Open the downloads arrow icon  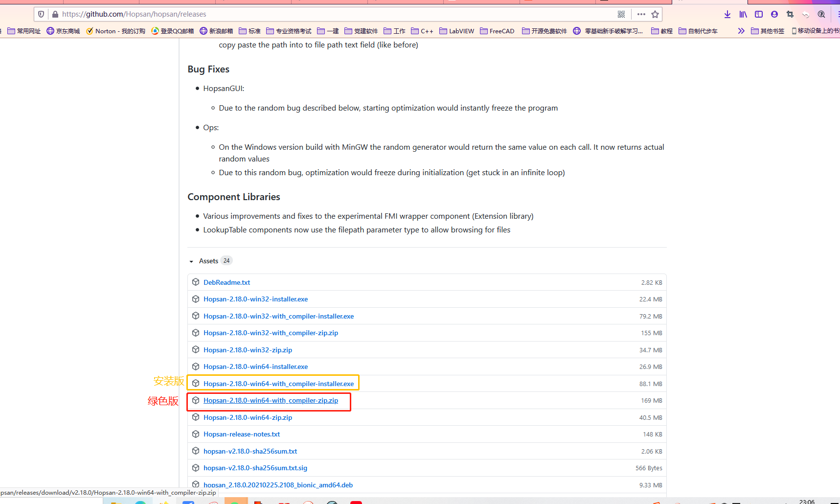tap(727, 14)
